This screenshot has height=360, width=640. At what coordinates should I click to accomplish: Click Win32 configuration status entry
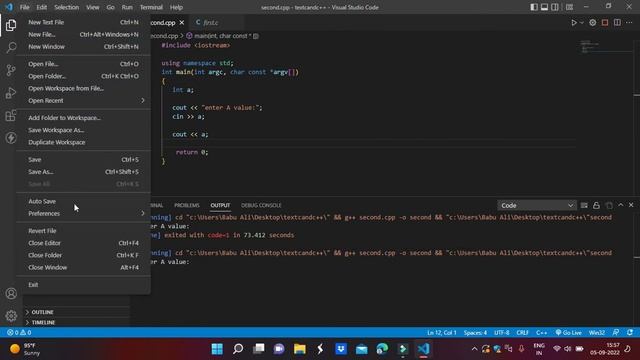[x=597, y=333]
